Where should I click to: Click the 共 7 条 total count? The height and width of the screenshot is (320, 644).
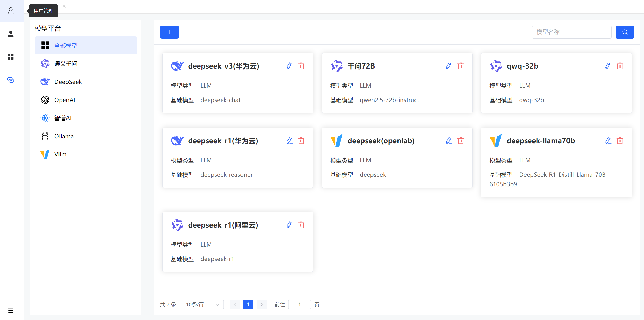(x=168, y=305)
